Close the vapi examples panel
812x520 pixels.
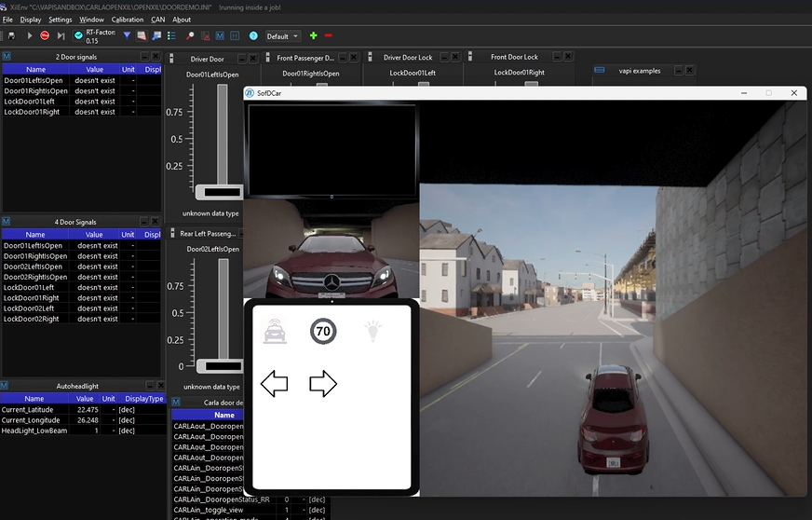pos(690,70)
